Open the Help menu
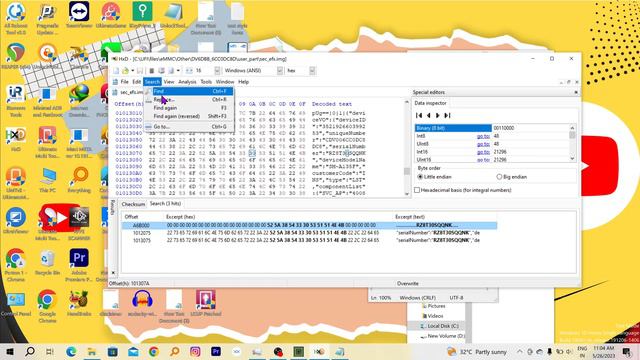The width and height of the screenshot is (640, 360). pyautogui.click(x=243, y=82)
